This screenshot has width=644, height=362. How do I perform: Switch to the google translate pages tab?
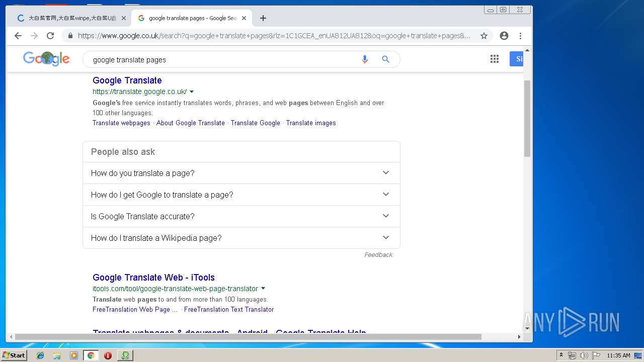click(x=192, y=18)
